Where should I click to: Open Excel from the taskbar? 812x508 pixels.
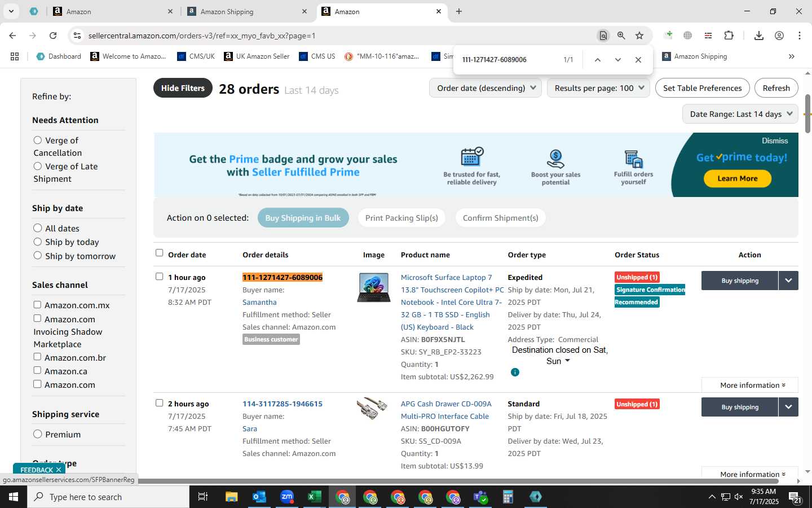[x=314, y=497]
